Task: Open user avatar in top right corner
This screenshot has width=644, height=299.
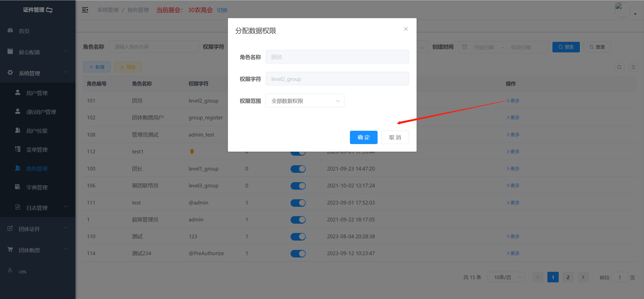Action: (622, 10)
